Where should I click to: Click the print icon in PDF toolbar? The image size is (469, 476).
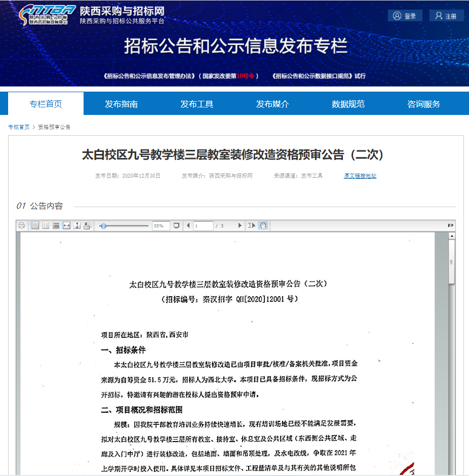point(21,226)
